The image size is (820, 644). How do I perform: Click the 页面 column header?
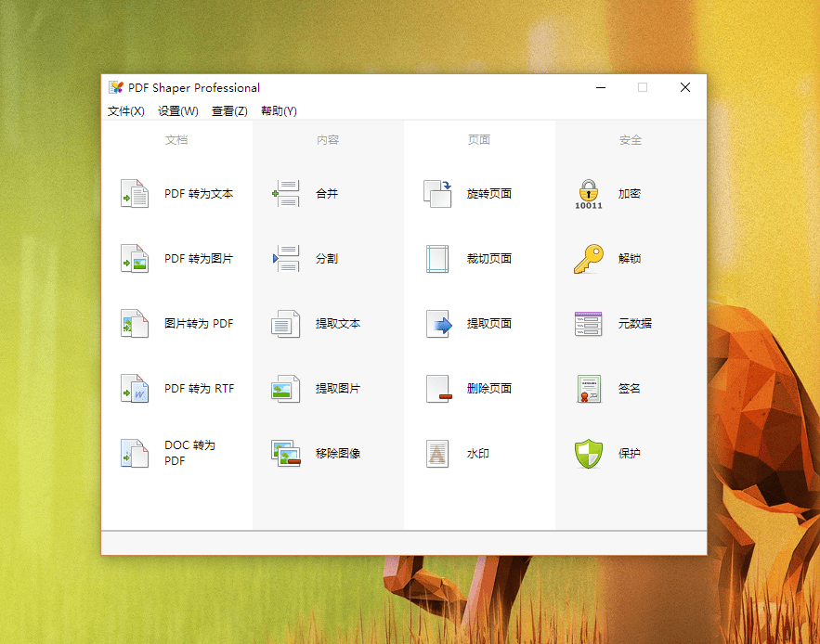pos(479,139)
